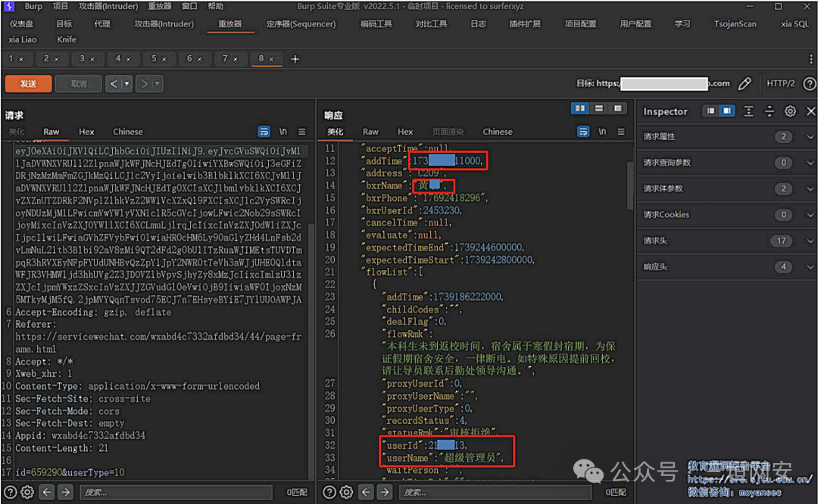
Task: Open the 编码工具 decoder tab
Action: coord(376,24)
